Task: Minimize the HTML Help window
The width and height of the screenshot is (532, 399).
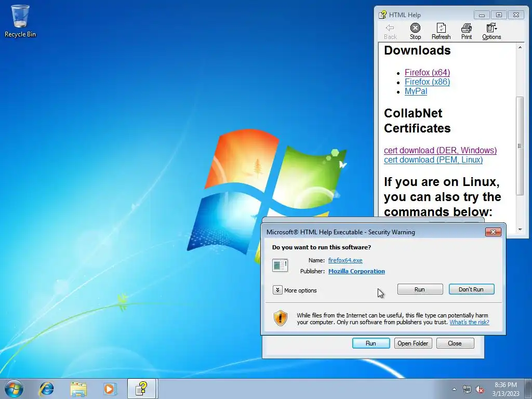Action: (x=482, y=15)
